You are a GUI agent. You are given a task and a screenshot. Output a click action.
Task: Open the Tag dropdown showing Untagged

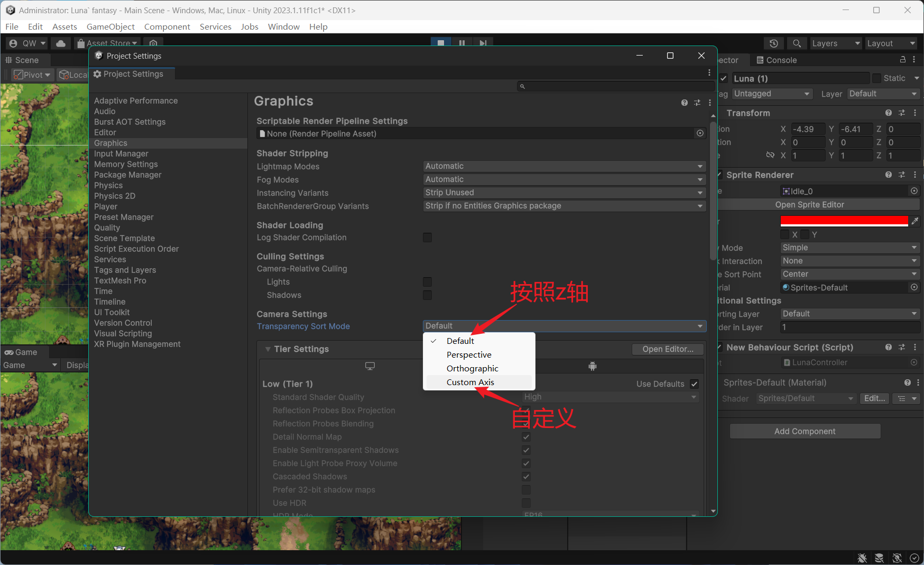pyautogui.click(x=772, y=94)
